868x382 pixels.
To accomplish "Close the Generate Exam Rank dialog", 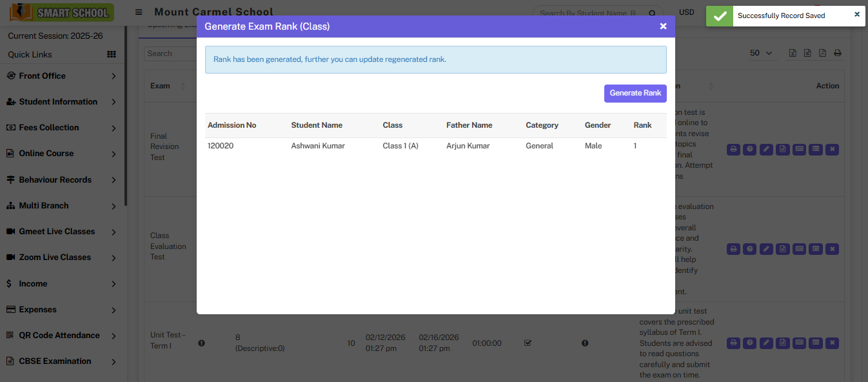I will (663, 26).
